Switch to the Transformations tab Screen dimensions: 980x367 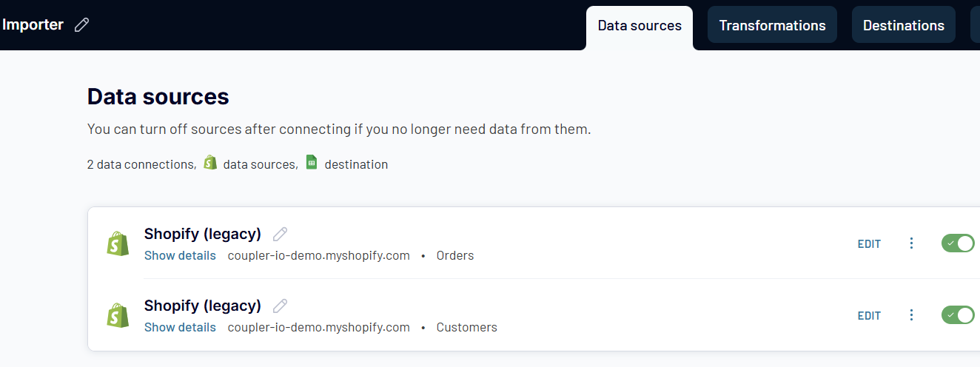pyautogui.click(x=772, y=25)
